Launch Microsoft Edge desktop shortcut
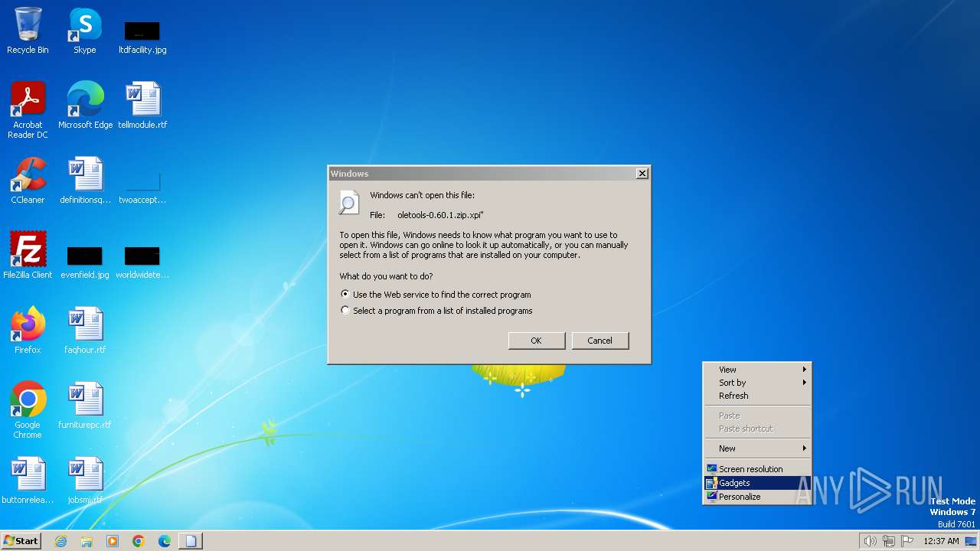 point(85,106)
